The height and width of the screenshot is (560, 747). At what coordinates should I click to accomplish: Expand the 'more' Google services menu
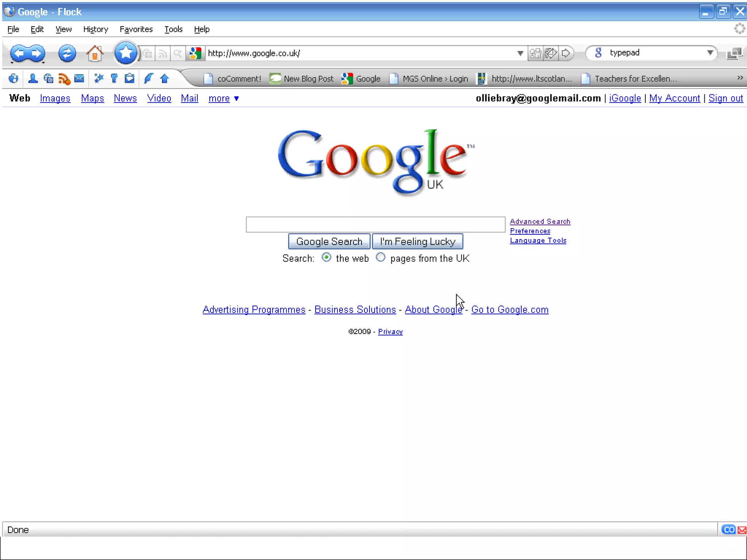click(x=224, y=98)
